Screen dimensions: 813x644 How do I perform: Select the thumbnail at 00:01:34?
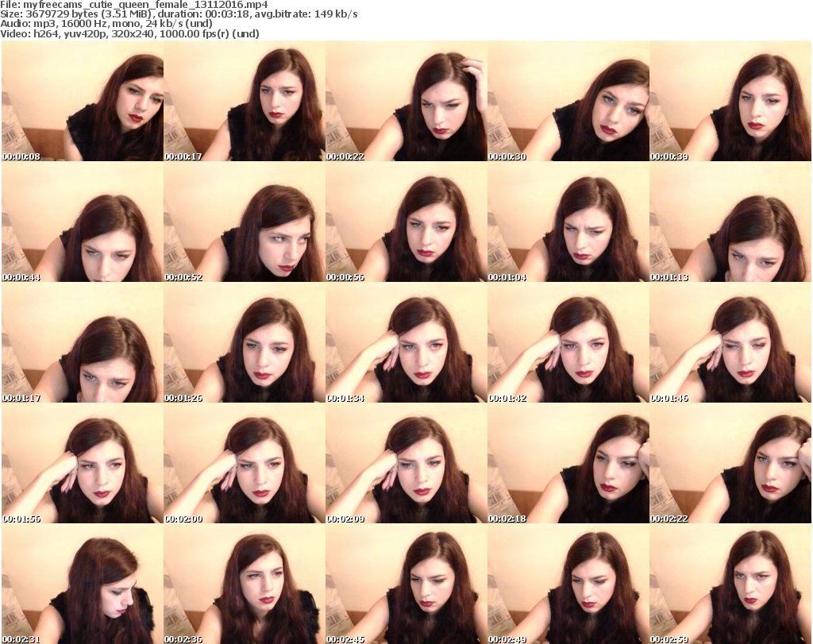(406, 343)
